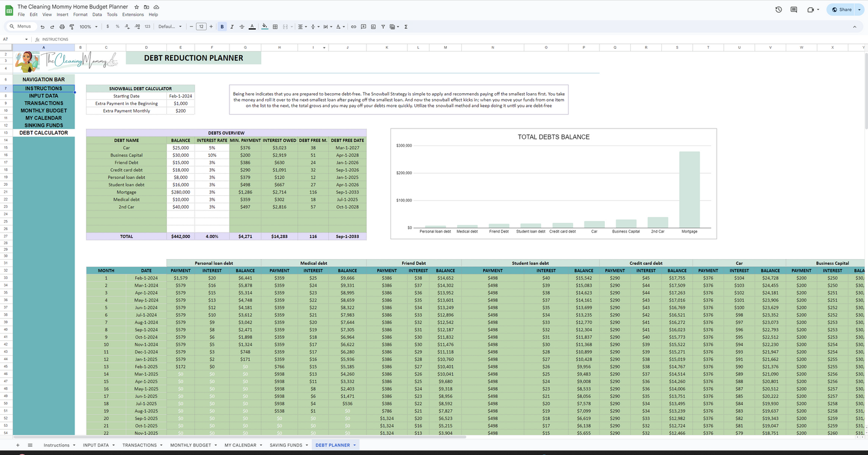
Task: Open version history clock icon
Action: point(778,10)
